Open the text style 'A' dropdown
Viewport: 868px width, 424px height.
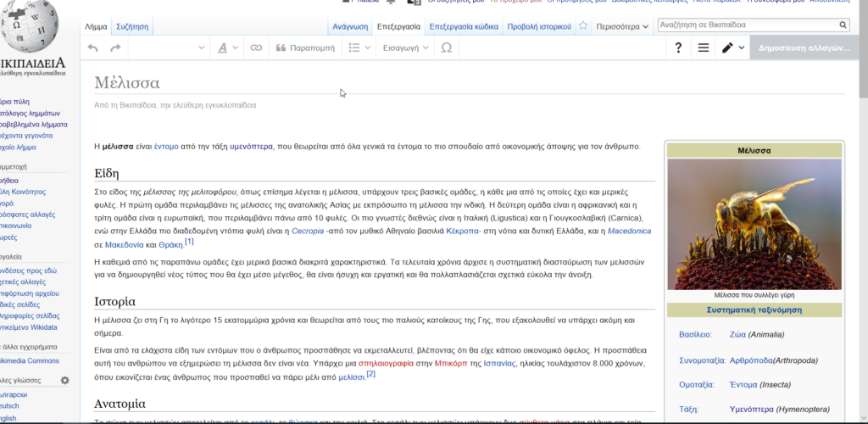point(226,48)
